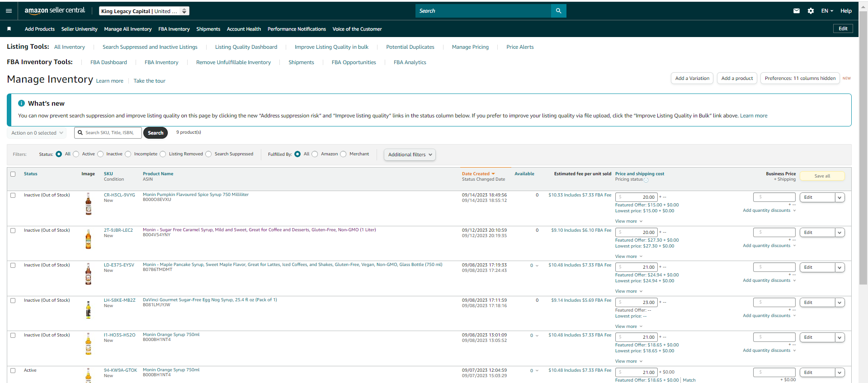Click the Add a Variation button

coord(692,78)
